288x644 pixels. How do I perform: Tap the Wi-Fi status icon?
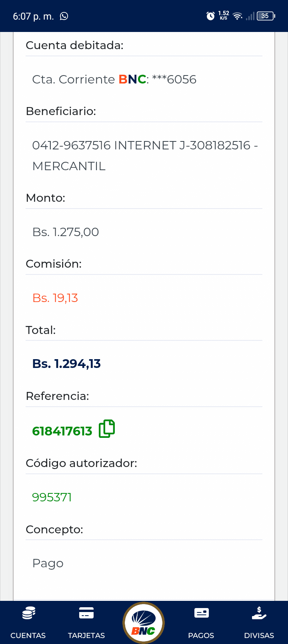pyautogui.click(x=238, y=16)
